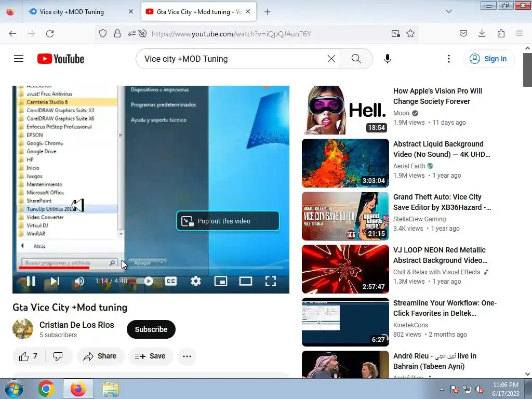Pause the video with the pause button
This screenshot has width=532, height=399.
(x=31, y=281)
